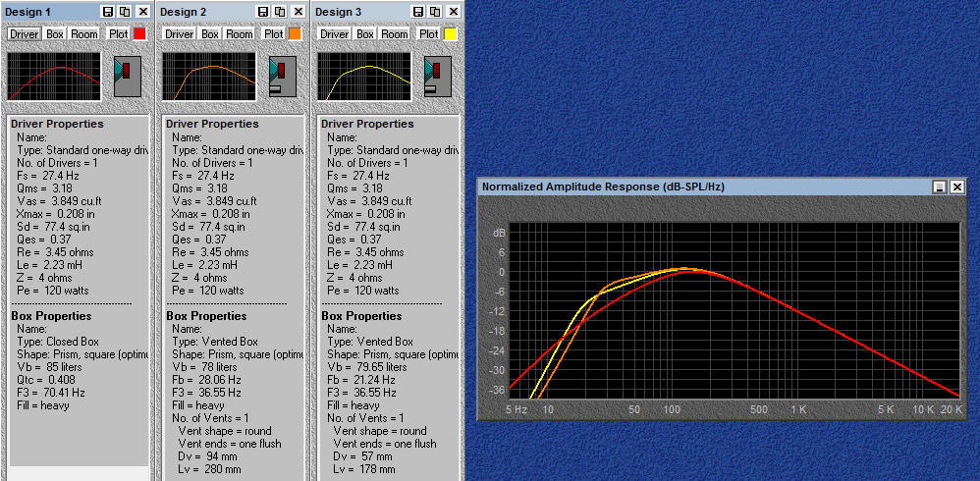This screenshot has width=980, height=481.
Task: Open Box settings in Design 1
Action: click(x=55, y=33)
